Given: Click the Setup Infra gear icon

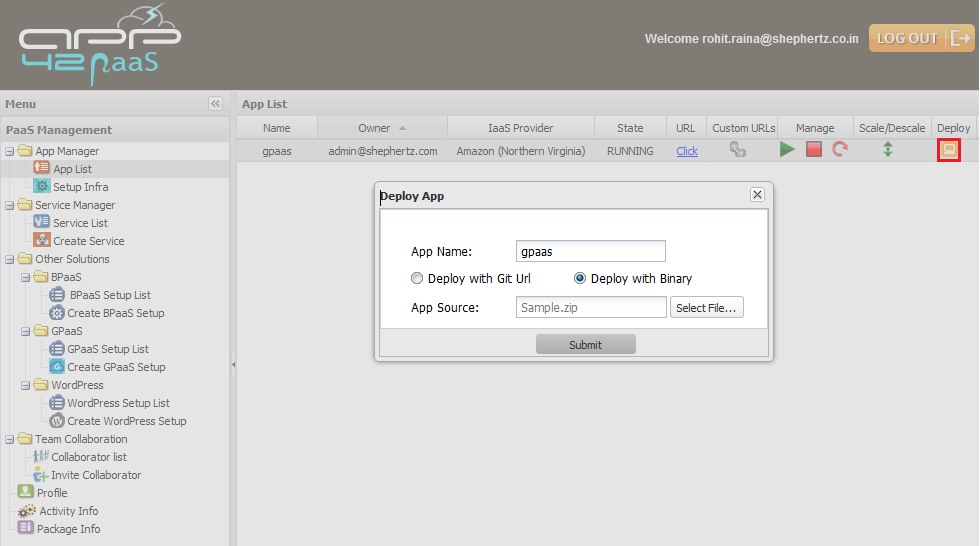Looking at the screenshot, I should [42, 187].
